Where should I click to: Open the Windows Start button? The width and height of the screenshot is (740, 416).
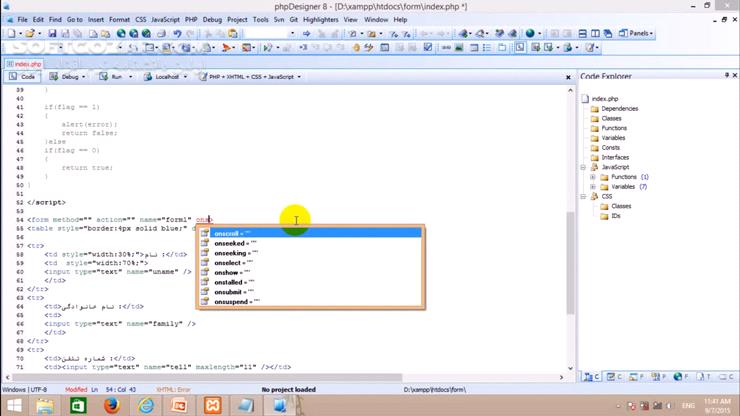(x=14, y=406)
